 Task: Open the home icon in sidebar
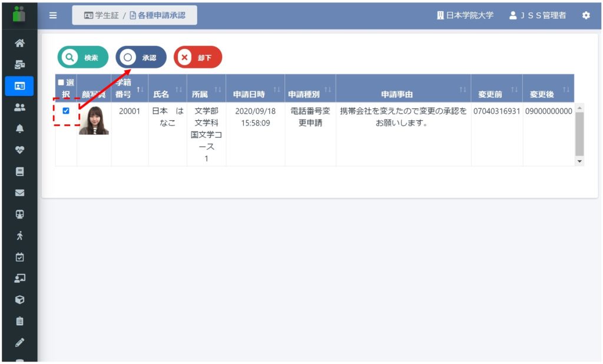19,43
